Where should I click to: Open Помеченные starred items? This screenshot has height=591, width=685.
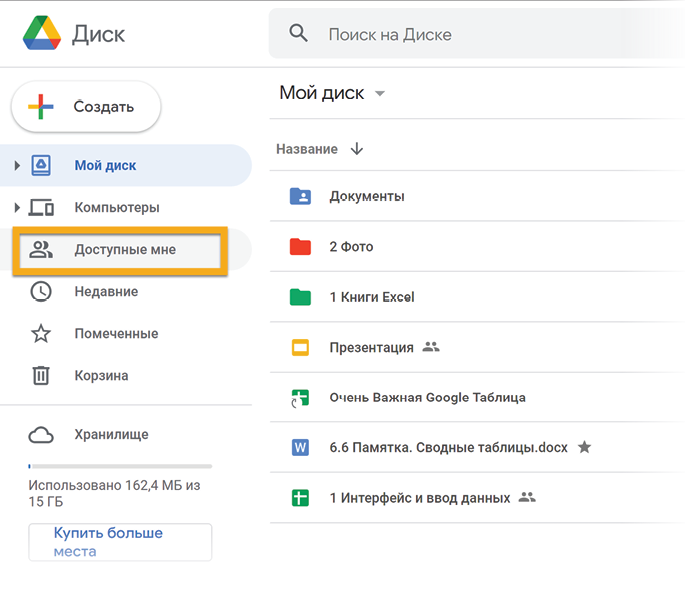click(116, 334)
